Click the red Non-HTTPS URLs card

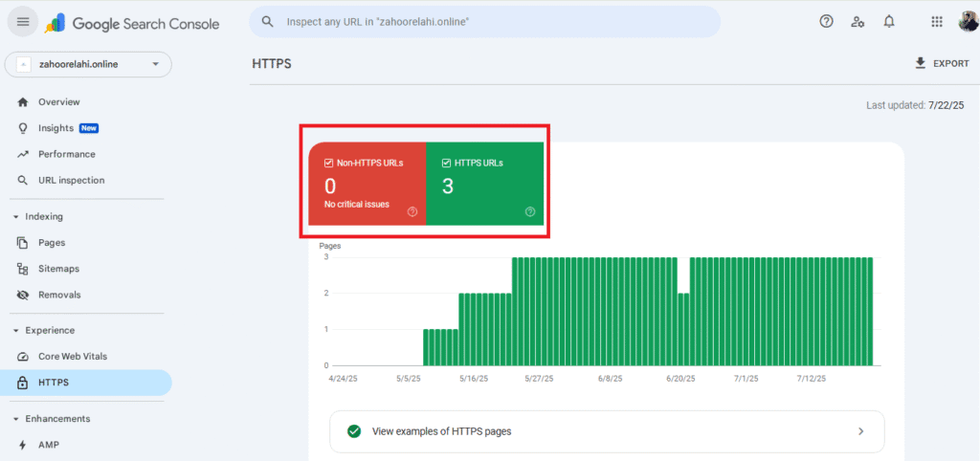pos(367,184)
